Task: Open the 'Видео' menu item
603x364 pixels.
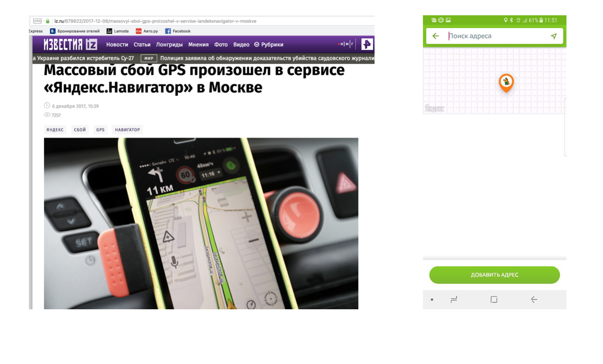Action: click(x=241, y=45)
